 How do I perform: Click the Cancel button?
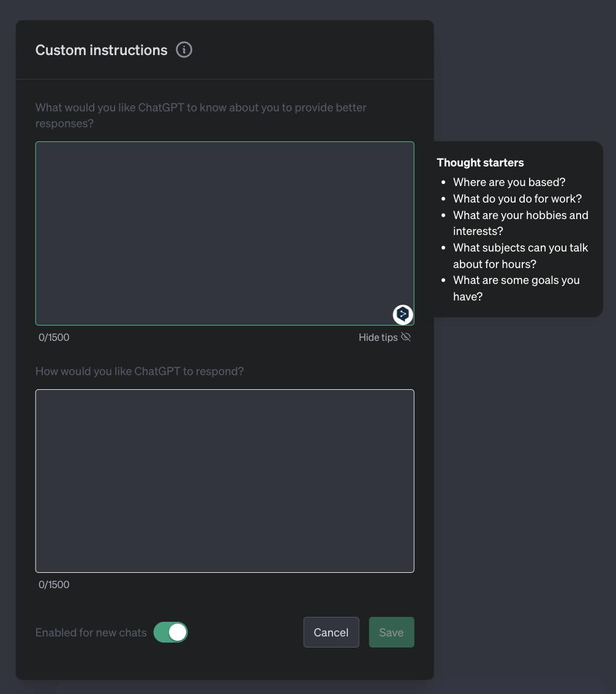pyautogui.click(x=331, y=632)
